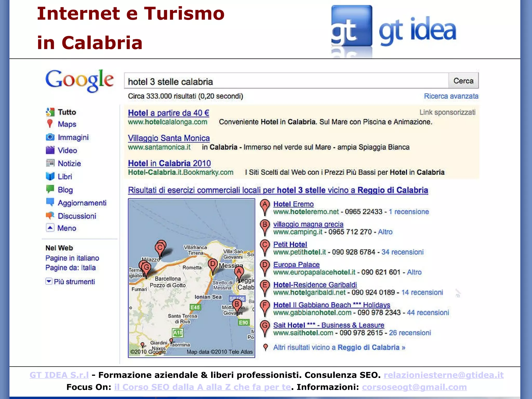
Task: Select the Tutto filter label
Action: tap(67, 112)
